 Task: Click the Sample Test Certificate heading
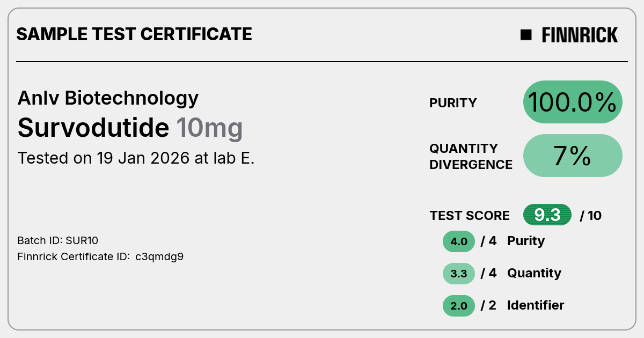(x=134, y=34)
